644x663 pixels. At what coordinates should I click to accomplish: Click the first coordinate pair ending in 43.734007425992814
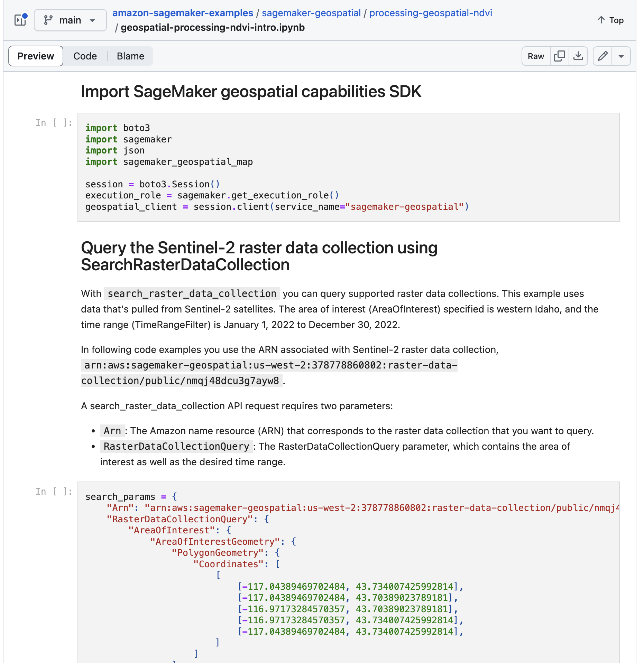coord(351,587)
